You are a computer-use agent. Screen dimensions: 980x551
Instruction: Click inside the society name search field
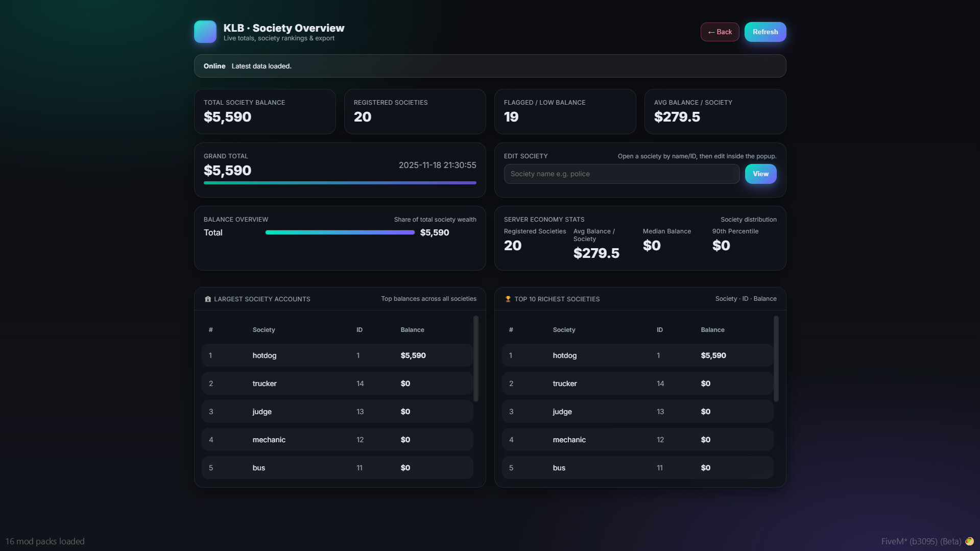621,174
